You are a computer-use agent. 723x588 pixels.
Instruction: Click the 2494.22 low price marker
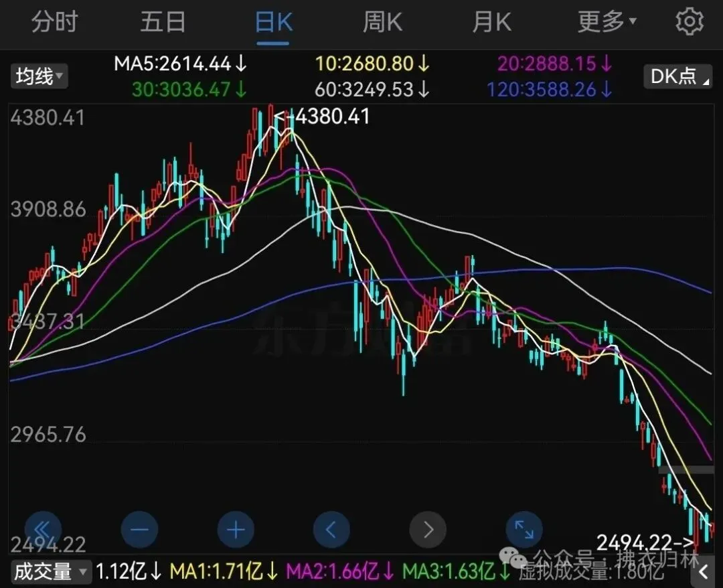(x=645, y=542)
